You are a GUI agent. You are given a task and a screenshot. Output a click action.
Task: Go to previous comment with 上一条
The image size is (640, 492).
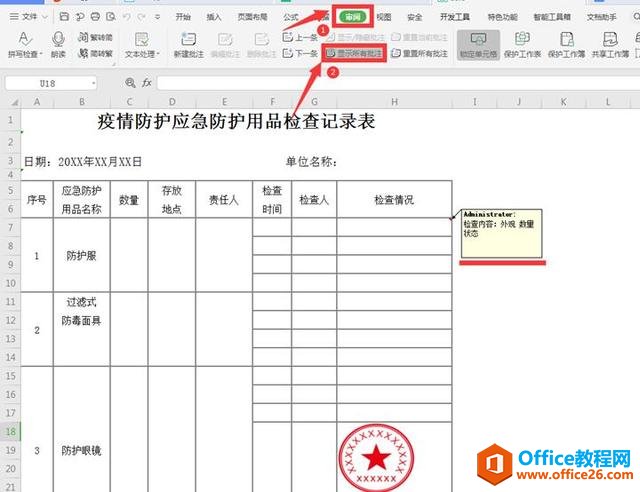[300, 37]
